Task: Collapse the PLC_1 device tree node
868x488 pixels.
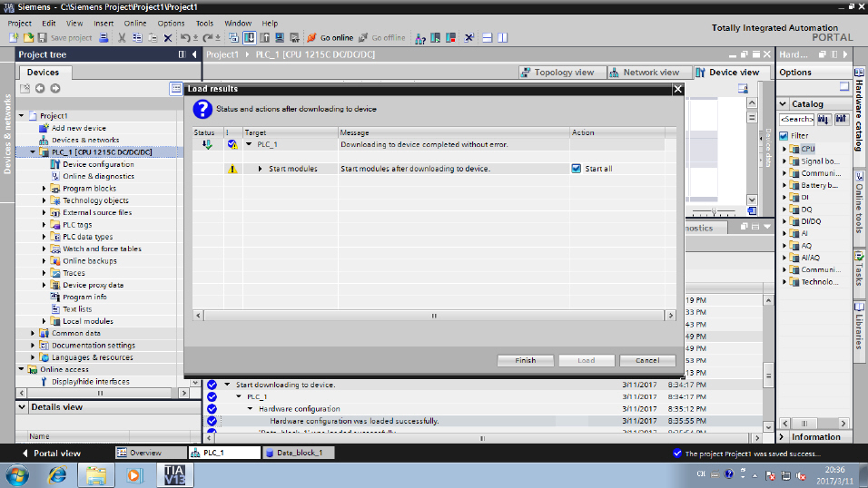Action: 33,152
